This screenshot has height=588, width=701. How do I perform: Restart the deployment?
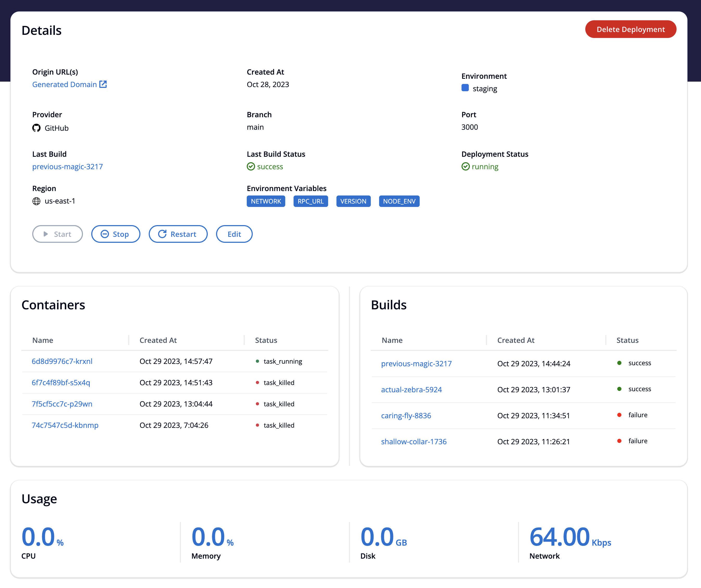coord(178,234)
